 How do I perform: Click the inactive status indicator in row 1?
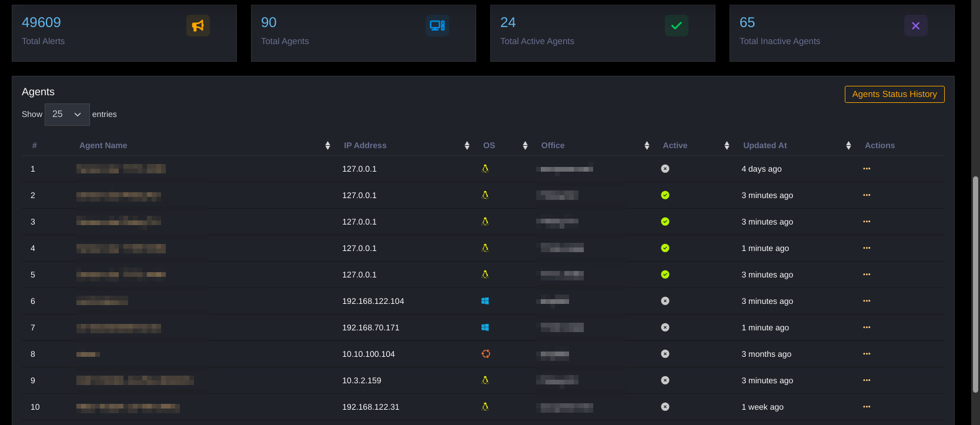pos(665,169)
